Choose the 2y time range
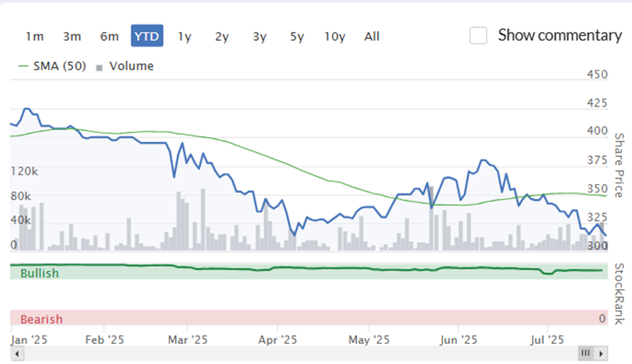Screen dimensions: 632x364 coord(222,36)
